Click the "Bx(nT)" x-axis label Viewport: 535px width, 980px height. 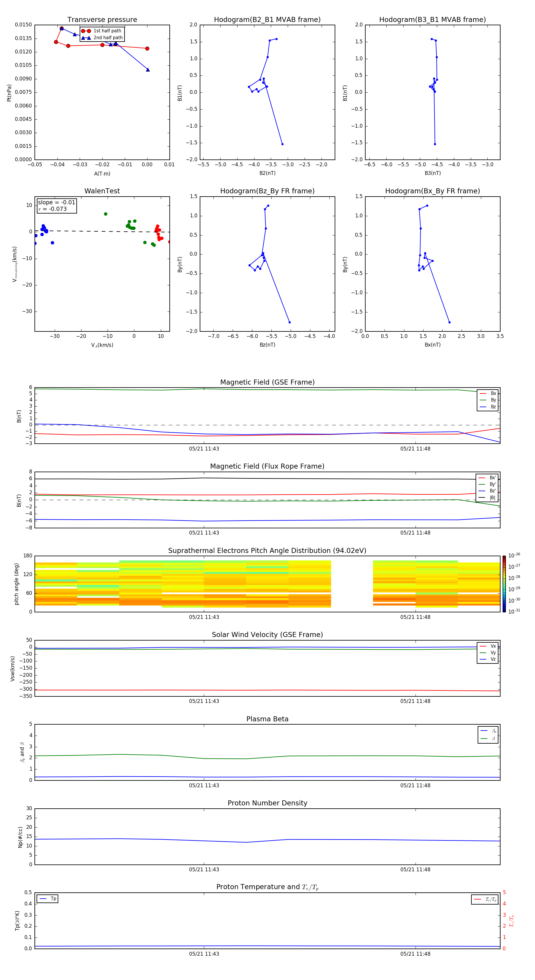click(432, 345)
